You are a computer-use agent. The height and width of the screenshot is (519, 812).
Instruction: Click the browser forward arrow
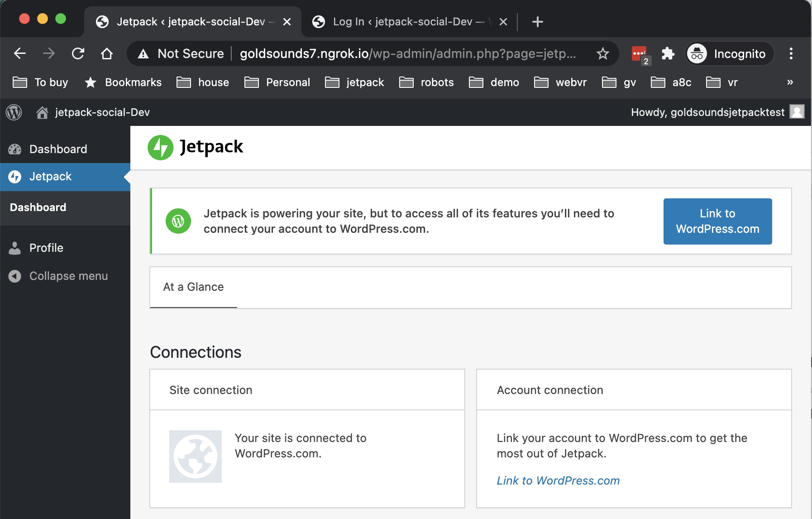coord(48,53)
